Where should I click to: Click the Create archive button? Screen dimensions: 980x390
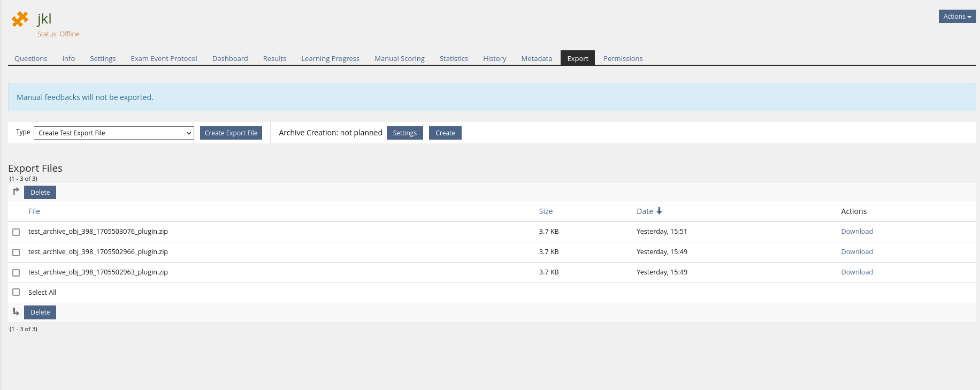pyautogui.click(x=445, y=133)
